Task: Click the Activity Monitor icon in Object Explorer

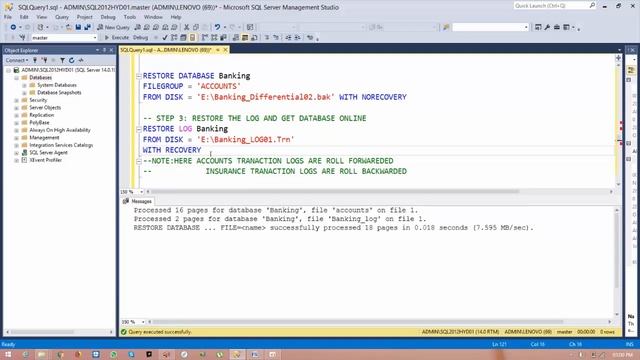Action: 81,60
